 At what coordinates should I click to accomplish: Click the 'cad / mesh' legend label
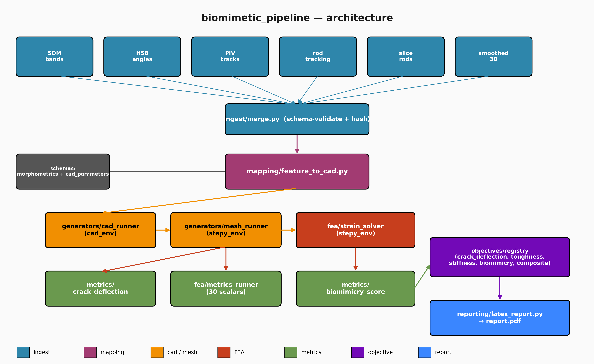[x=182, y=352]
